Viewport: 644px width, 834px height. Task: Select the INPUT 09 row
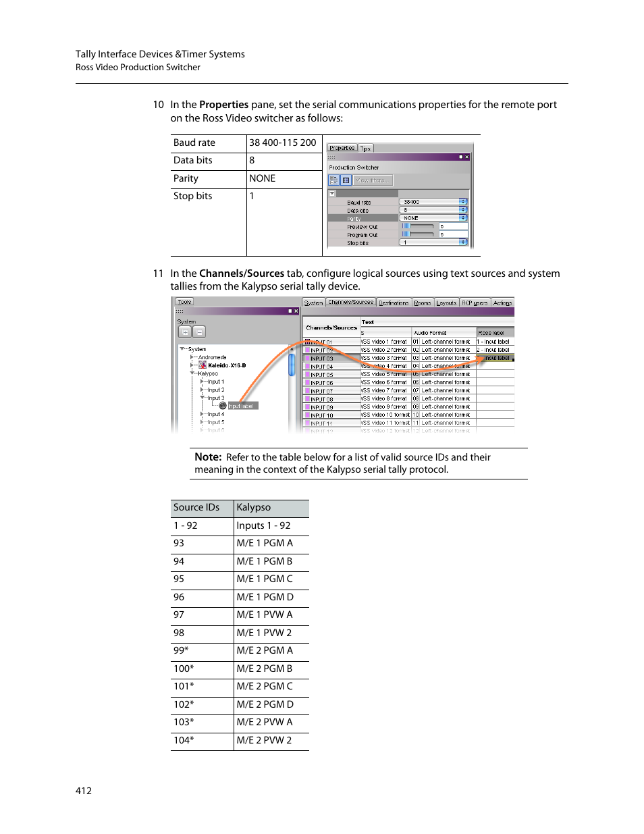coord(332,407)
